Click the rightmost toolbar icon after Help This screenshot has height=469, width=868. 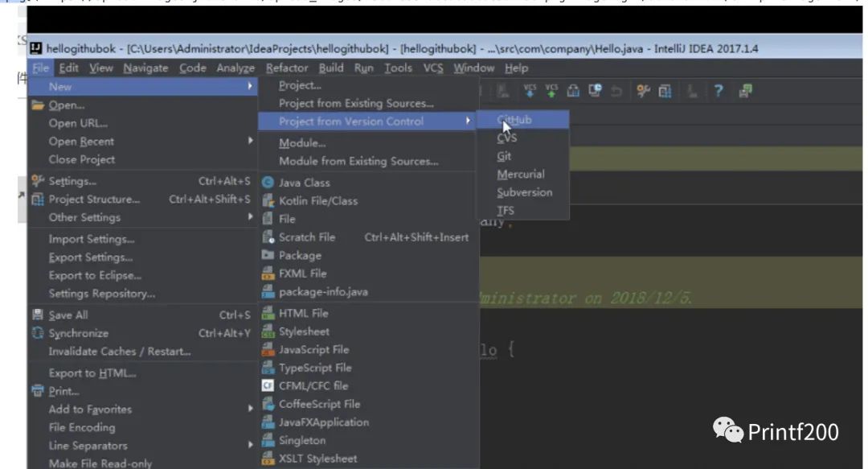pos(745,91)
